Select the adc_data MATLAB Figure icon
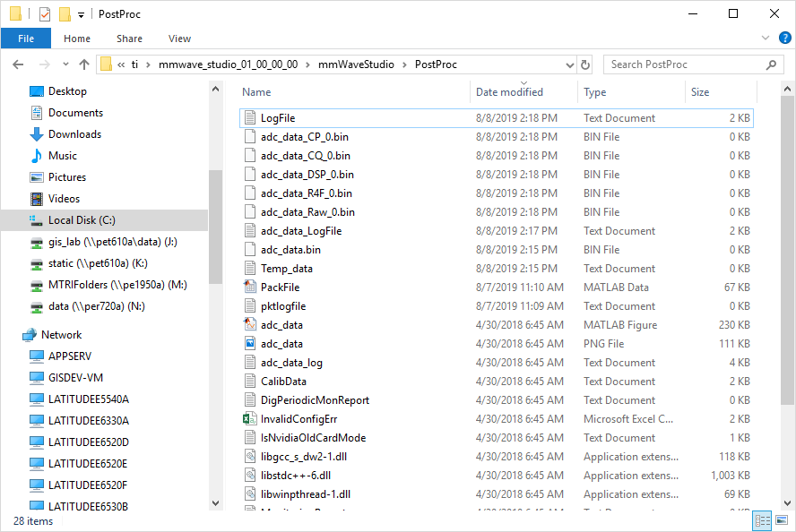This screenshot has width=796, height=532. click(250, 324)
